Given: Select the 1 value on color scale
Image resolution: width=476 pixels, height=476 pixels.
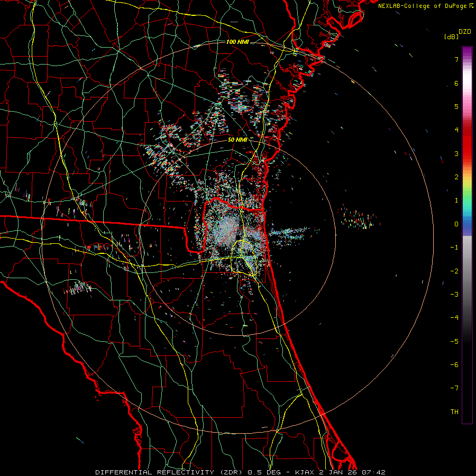Looking at the screenshot, I should coord(456,200).
